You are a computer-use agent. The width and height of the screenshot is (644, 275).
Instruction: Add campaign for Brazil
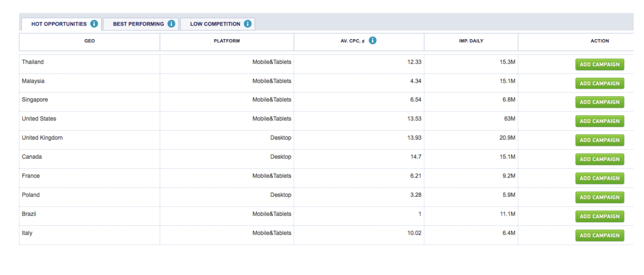(x=600, y=216)
